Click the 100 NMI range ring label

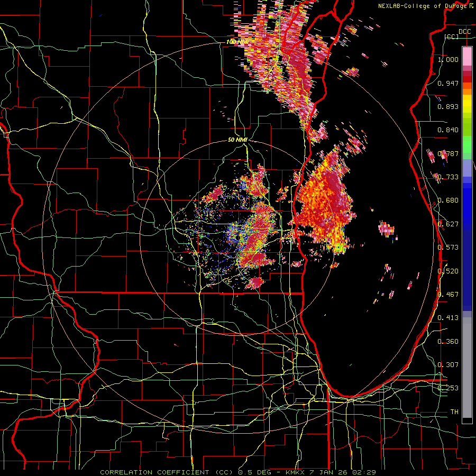[x=237, y=42]
